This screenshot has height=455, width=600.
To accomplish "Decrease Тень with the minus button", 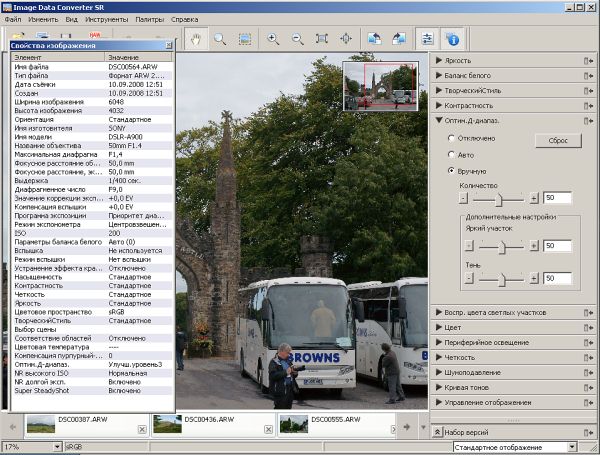I will point(469,278).
